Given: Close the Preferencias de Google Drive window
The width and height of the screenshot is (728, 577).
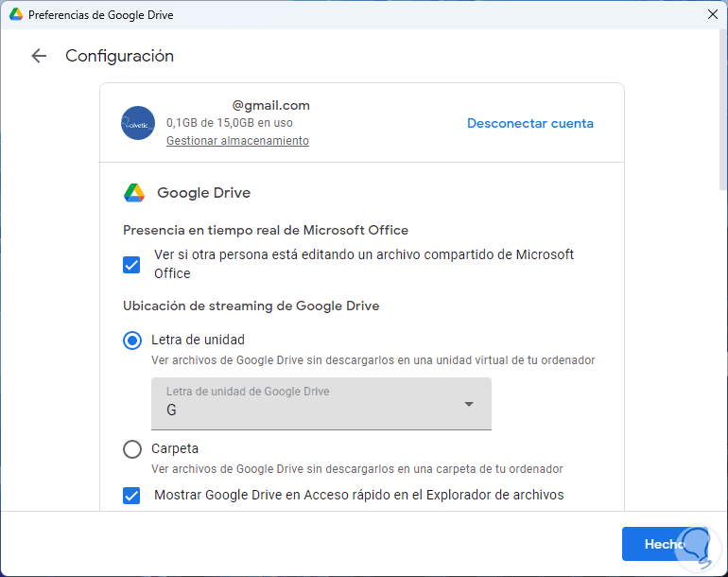Looking at the screenshot, I should pyautogui.click(x=712, y=15).
